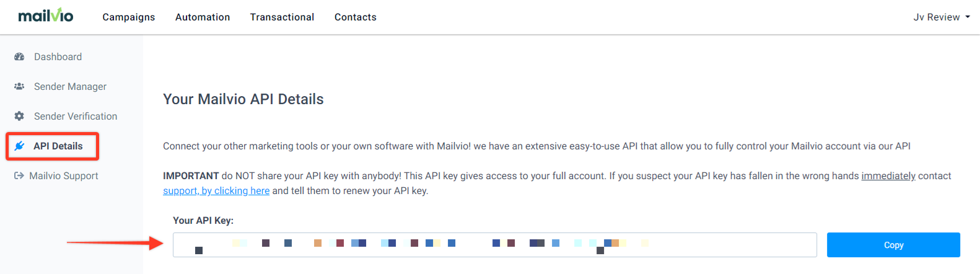Screen dimensions: 980x274
Task: Click the Sender Verification gear icon
Action: (x=19, y=116)
